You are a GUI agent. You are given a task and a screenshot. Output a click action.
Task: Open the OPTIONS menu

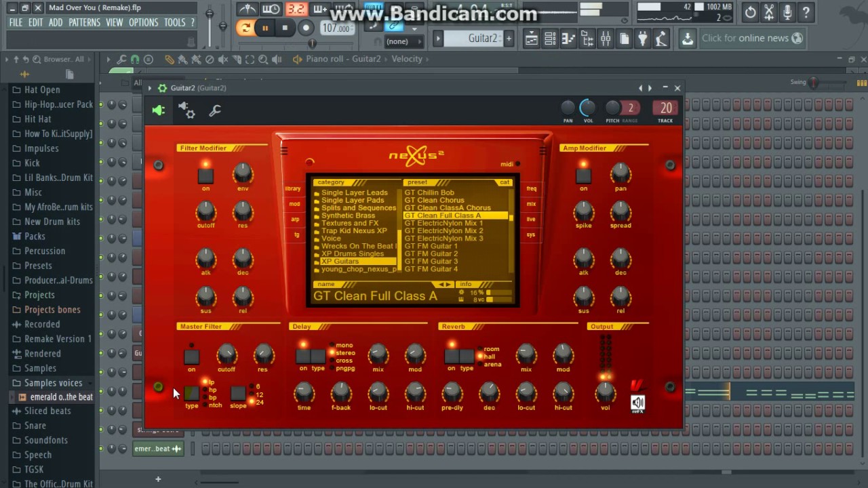point(144,22)
